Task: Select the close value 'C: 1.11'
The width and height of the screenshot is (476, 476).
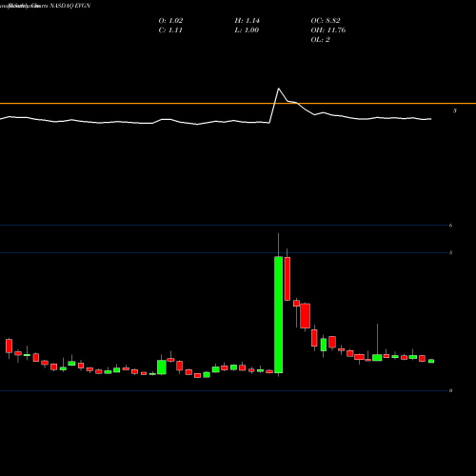Action: pyautogui.click(x=170, y=30)
